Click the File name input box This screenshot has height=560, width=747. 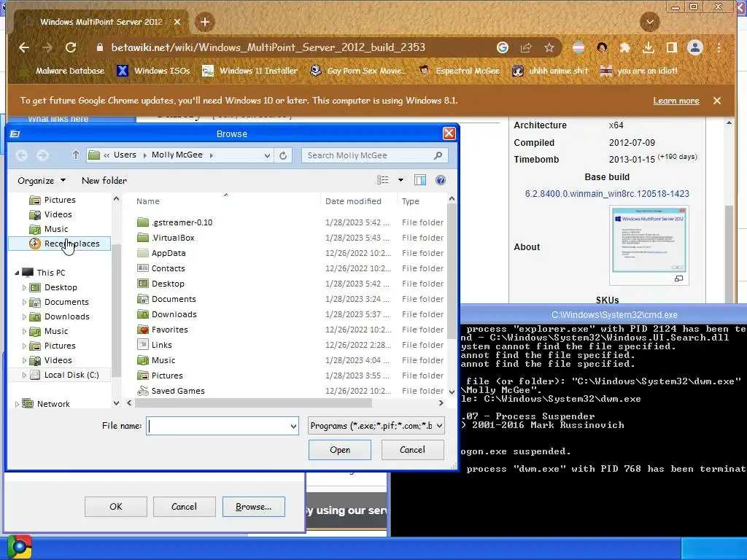pyautogui.click(x=222, y=426)
